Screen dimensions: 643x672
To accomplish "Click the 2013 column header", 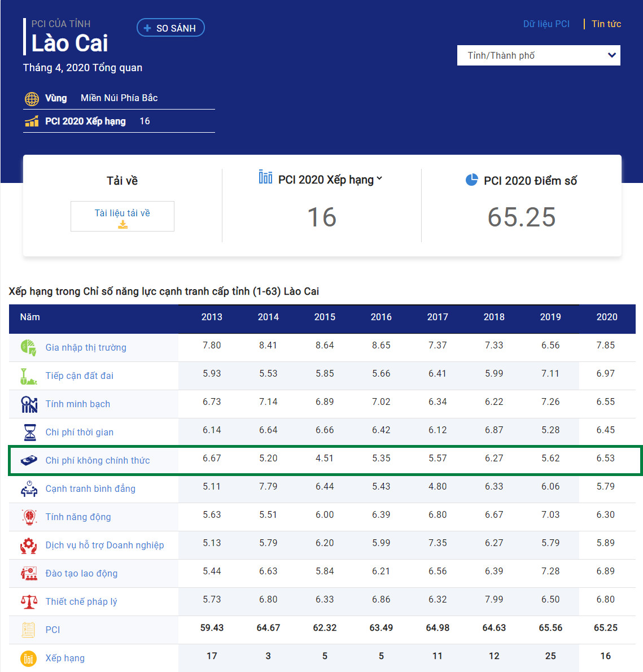I will pos(212,317).
